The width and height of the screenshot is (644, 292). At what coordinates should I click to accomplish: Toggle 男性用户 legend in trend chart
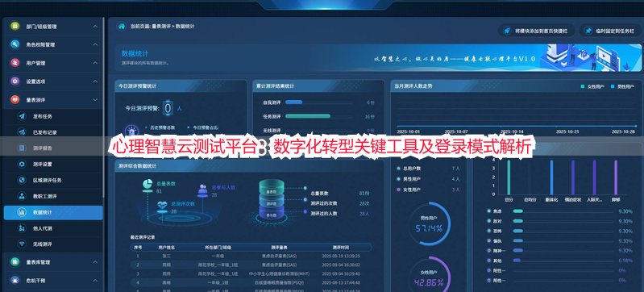click(x=623, y=86)
